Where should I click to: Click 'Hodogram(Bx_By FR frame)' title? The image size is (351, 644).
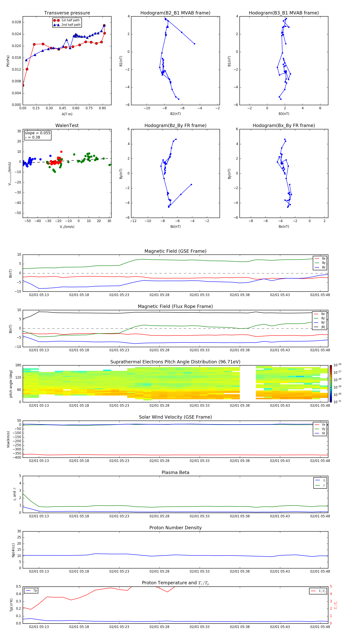point(284,125)
